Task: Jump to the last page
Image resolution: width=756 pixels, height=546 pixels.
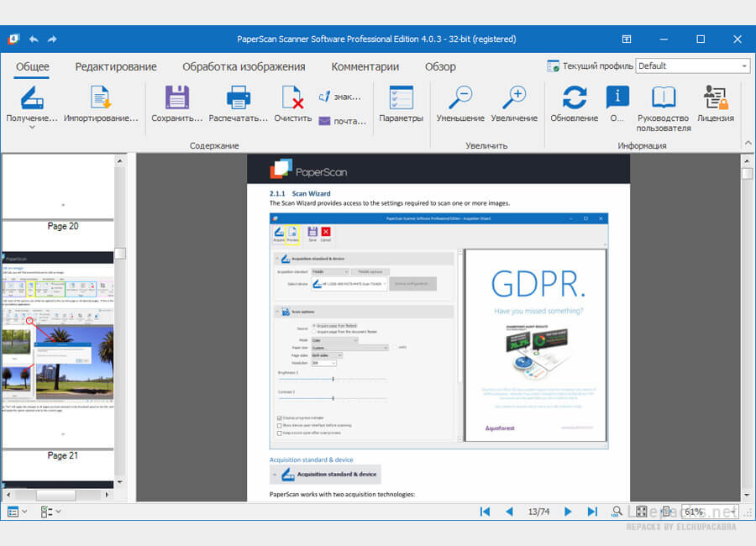Action: 592,512
